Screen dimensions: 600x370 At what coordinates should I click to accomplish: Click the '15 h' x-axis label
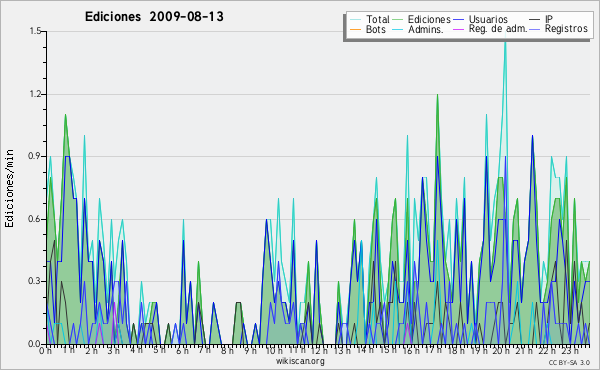tap(388, 350)
